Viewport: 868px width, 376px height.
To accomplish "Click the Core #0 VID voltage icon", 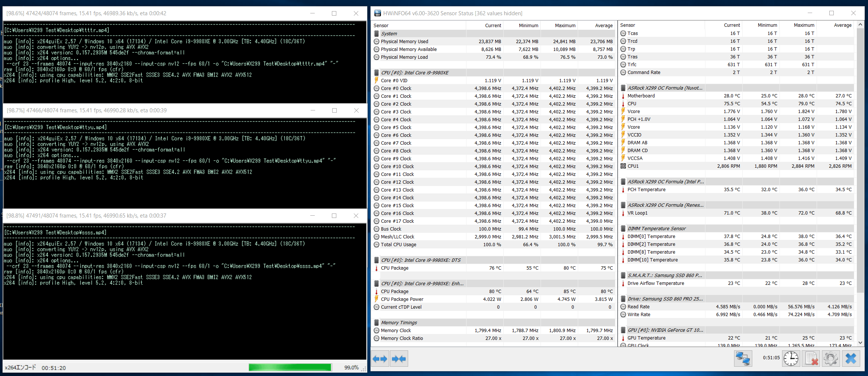I will tap(377, 80).
